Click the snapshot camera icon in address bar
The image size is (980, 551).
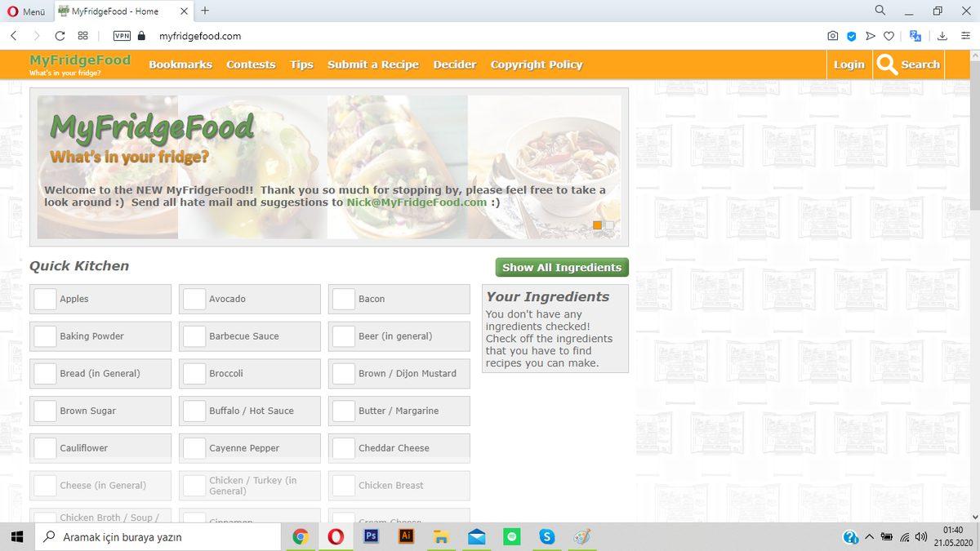[x=832, y=36]
